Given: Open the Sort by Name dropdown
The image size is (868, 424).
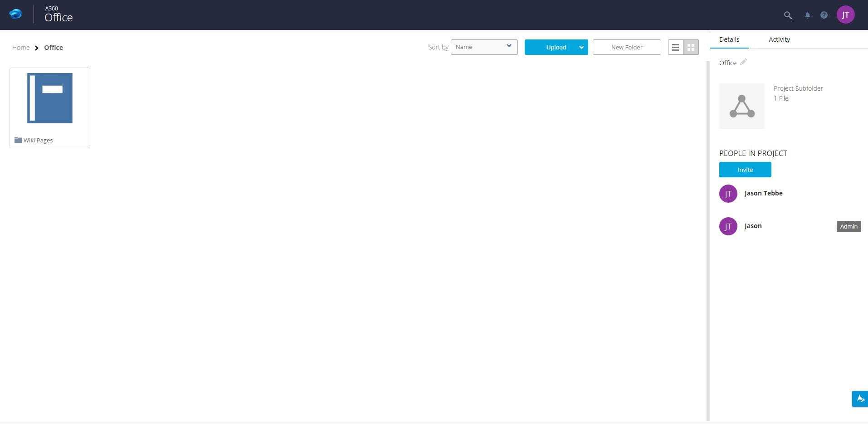Looking at the screenshot, I should tap(483, 47).
